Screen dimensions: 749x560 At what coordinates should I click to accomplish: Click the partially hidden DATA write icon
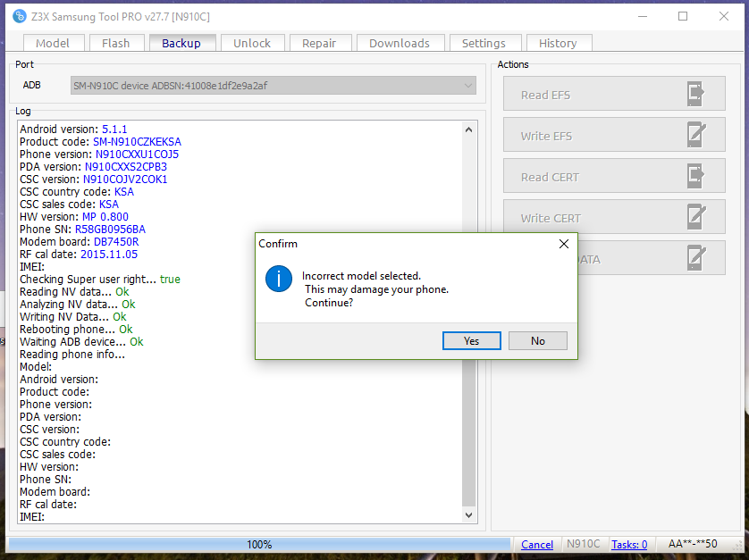coord(696,258)
